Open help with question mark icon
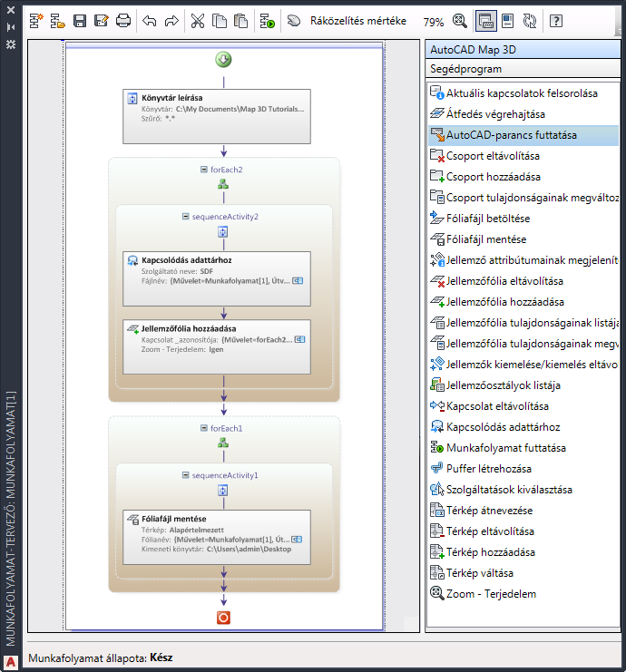The height and width of the screenshot is (672, 626). 556,21
